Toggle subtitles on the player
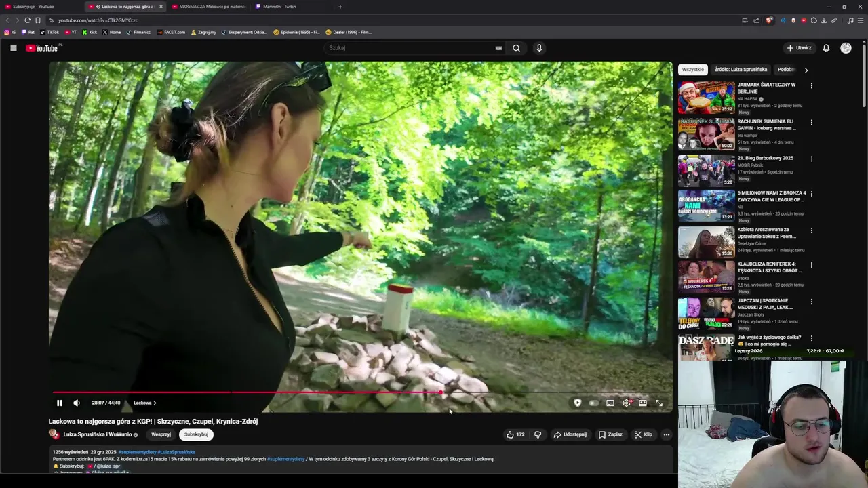Viewport: 868px width, 488px height. 610,403
